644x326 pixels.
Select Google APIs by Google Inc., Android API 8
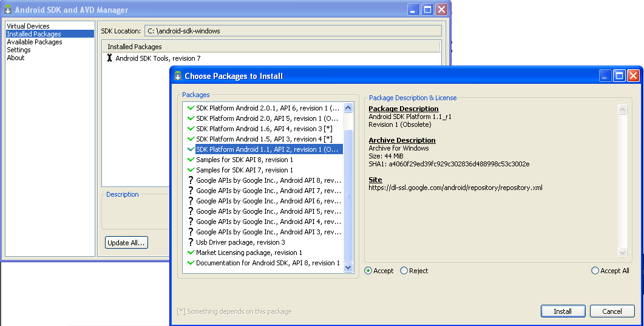tap(263, 180)
